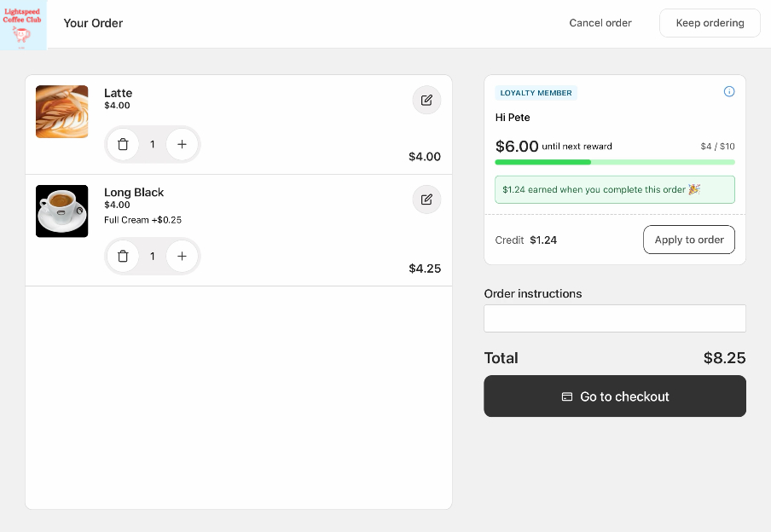The image size is (771, 532).
Task: Add one more Long Black with plus
Action: click(x=182, y=256)
